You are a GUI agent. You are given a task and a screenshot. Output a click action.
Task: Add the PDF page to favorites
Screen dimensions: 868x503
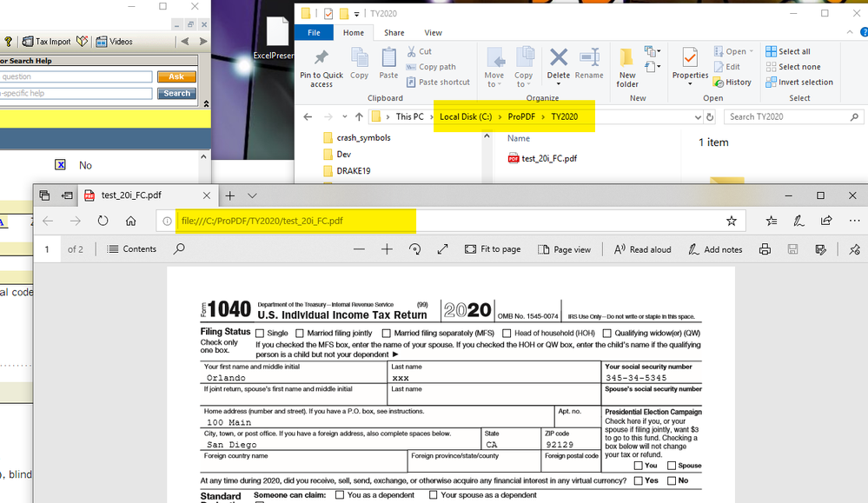(x=732, y=222)
